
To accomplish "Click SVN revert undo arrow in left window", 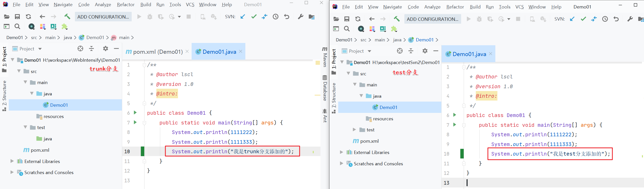I will tap(287, 17).
